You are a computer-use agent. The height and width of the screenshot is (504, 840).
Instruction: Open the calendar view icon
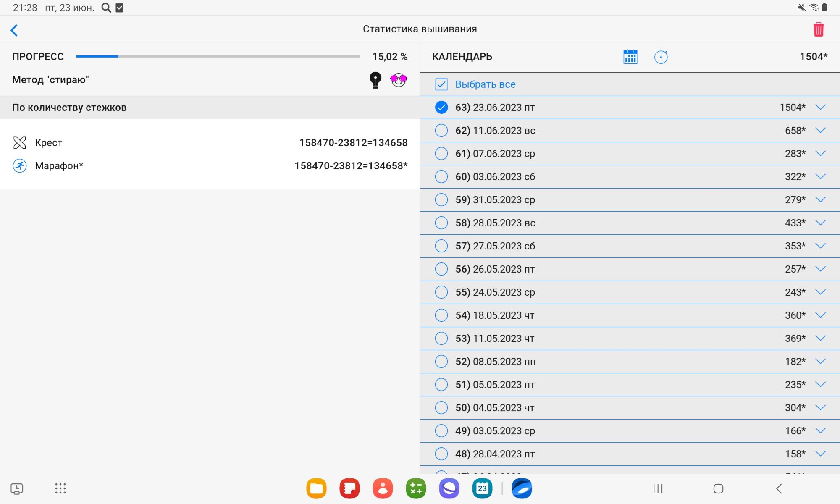(x=630, y=57)
